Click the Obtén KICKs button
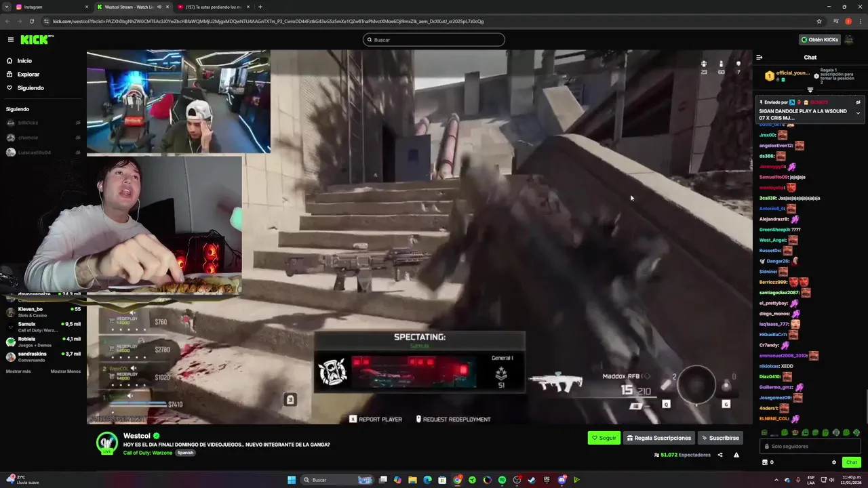 click(819, 40)
